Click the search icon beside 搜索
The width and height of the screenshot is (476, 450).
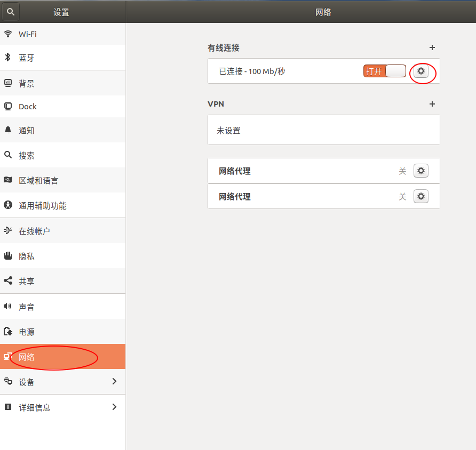coord(8,155)
